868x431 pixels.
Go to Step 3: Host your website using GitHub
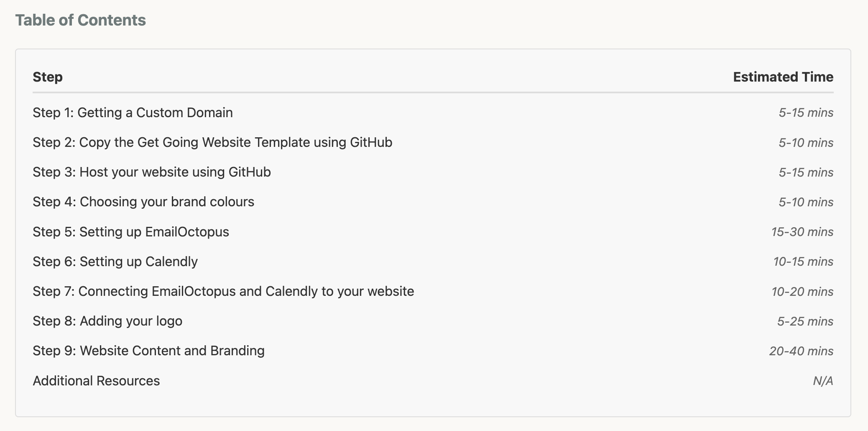point(152,172)
